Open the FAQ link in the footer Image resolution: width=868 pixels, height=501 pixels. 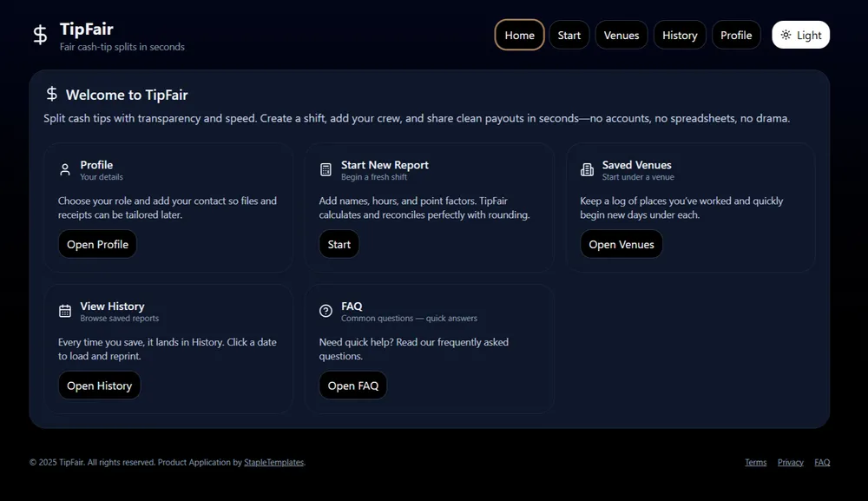click(822, 462)
